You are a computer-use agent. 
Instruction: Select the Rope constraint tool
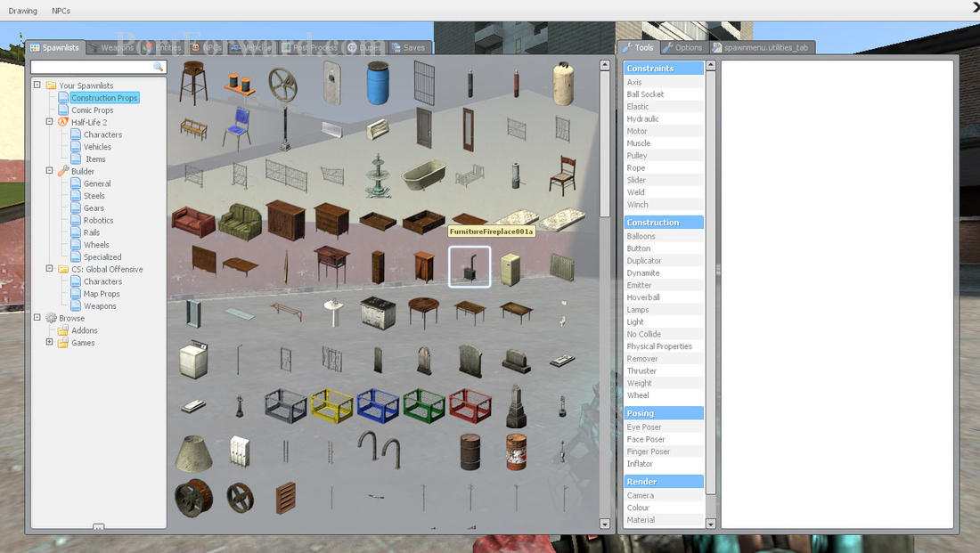click(x=664, y=168)
